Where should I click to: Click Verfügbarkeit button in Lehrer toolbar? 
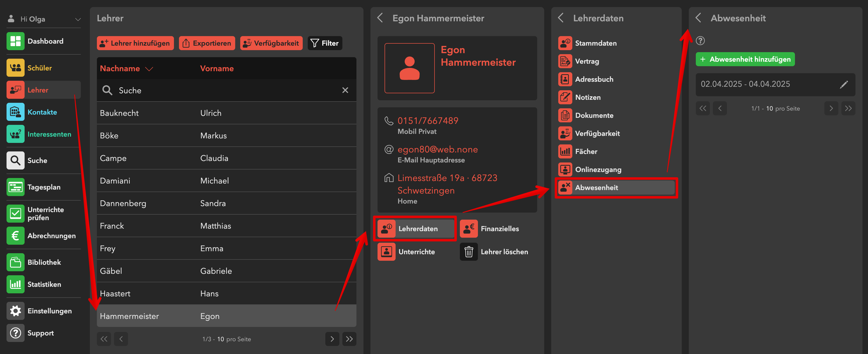click(x=271, y=43)
